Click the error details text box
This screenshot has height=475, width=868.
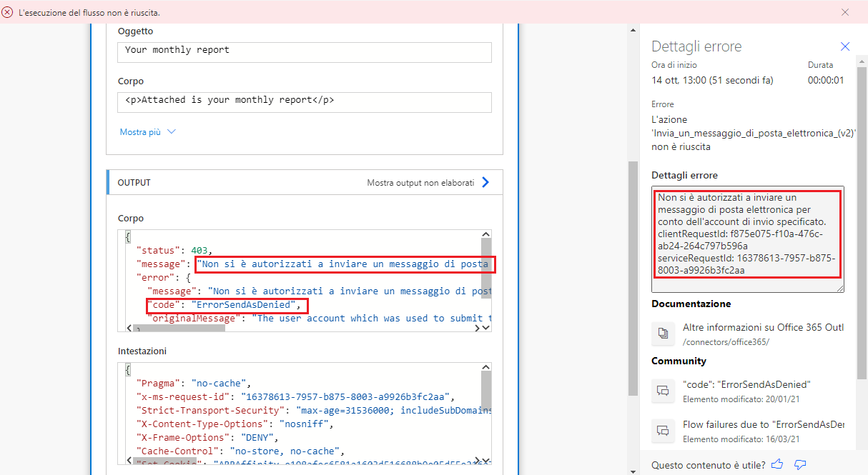coord(748,239)
